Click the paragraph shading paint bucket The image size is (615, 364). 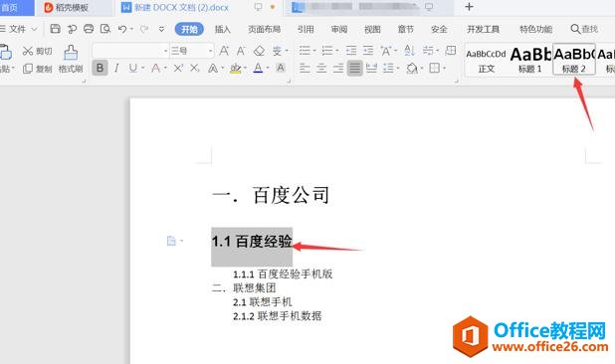point(412,69)
